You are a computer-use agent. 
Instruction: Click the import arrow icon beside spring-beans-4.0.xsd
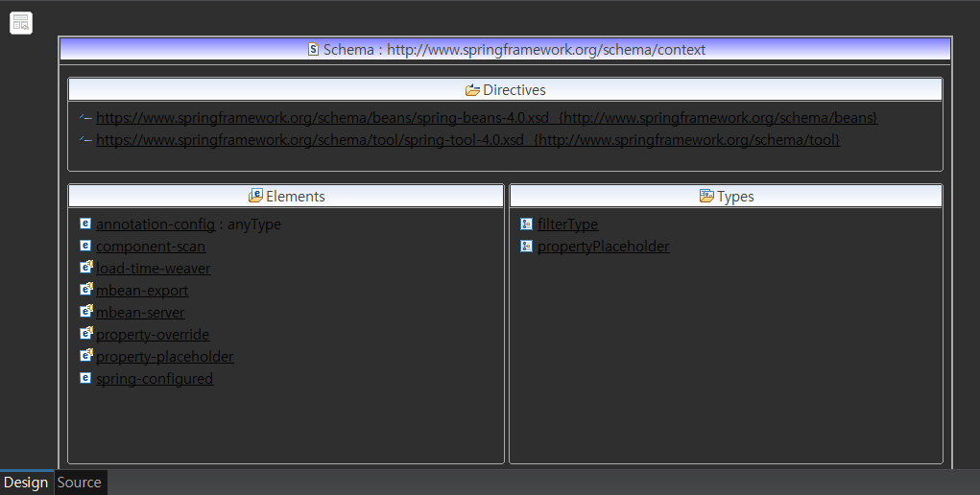(x=85, y=117)
